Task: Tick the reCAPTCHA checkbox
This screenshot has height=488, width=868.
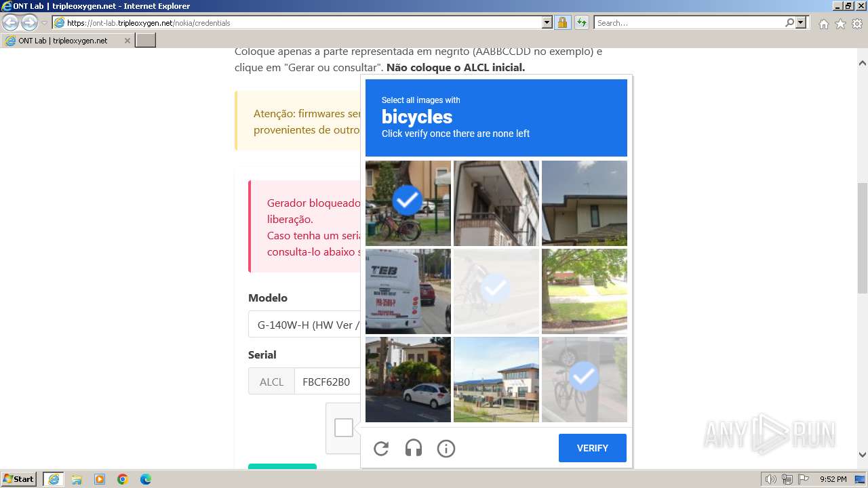Action: tap(344, 428)
